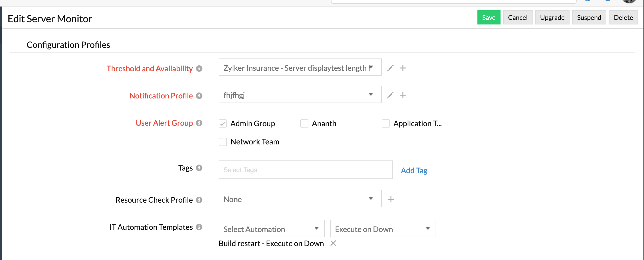This screenshot has height=260, width=644.
Task: Uncheck the Admin Group checkbox
Action: tap(223, 124)
